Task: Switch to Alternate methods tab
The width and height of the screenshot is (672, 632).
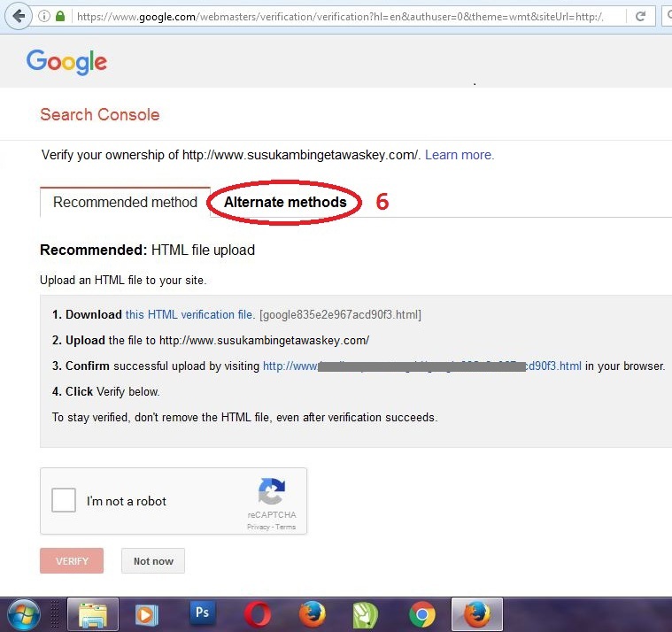Action: coord(285,202)
